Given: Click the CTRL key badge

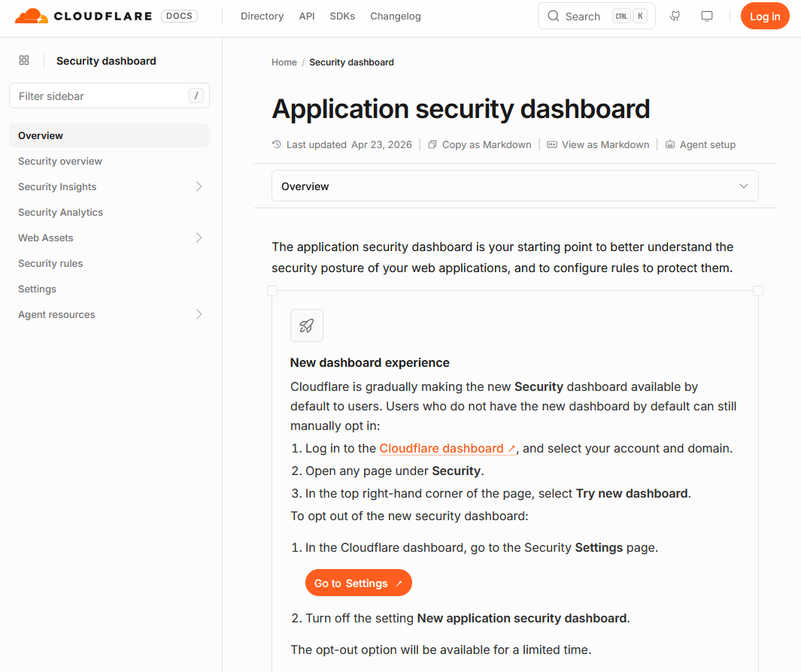Looking at the screenshot, I should (x=621, y=16).
